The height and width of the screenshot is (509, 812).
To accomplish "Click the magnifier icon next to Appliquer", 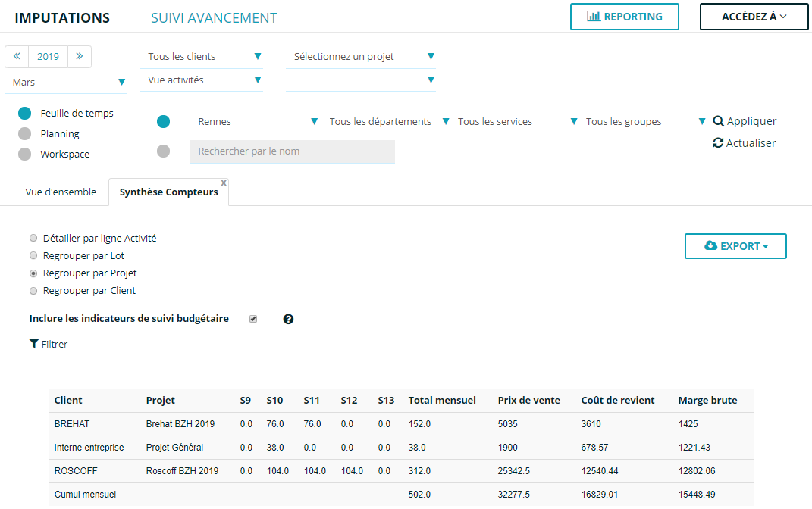I will pos(718,121).
